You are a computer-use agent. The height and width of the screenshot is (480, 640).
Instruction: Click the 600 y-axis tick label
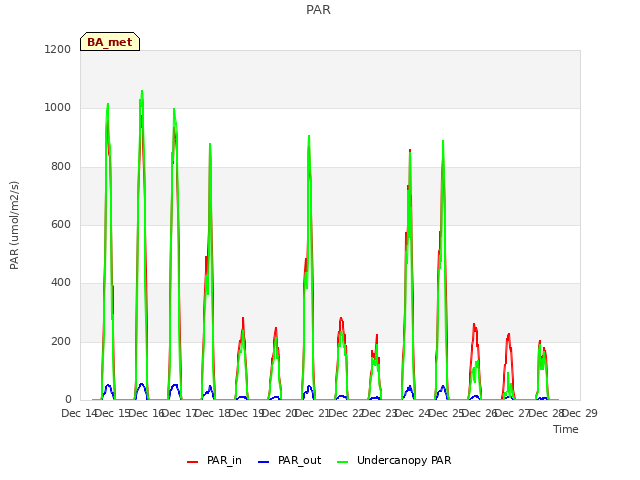(x=61, y=224)
